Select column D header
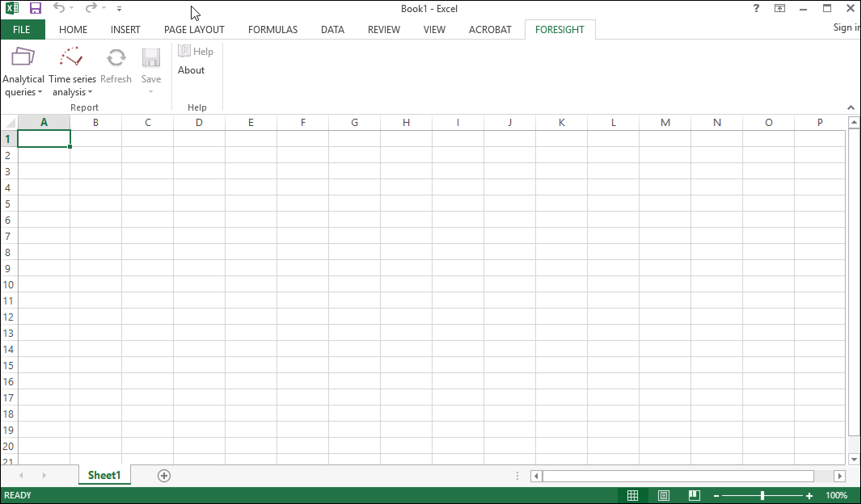Screen dimensions: 861x504 coord(199,122)
